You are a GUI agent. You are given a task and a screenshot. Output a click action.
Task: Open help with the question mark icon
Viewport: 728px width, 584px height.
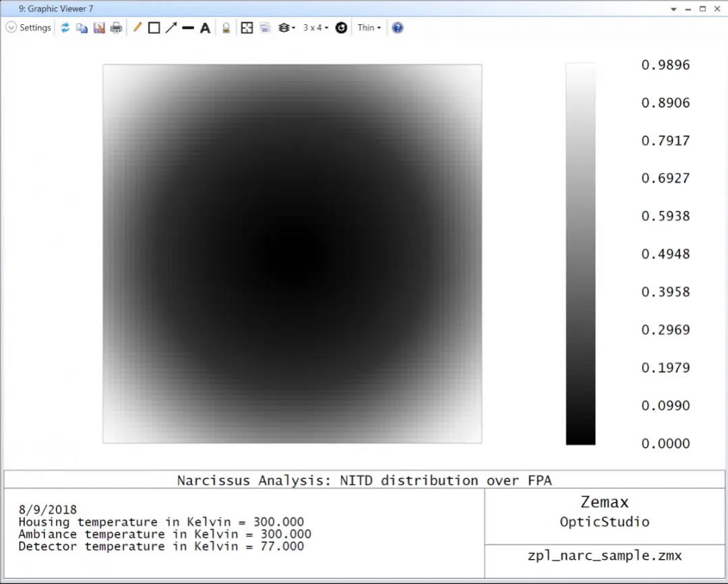398,28
